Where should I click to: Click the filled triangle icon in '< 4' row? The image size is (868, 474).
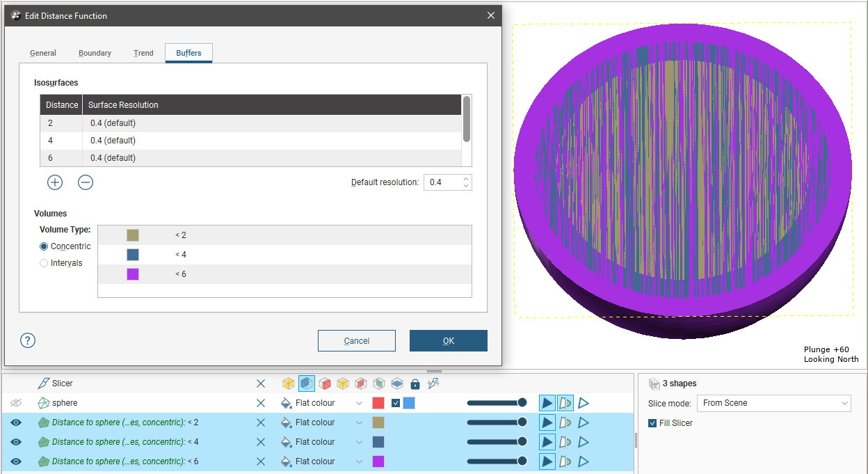(547, 442)
